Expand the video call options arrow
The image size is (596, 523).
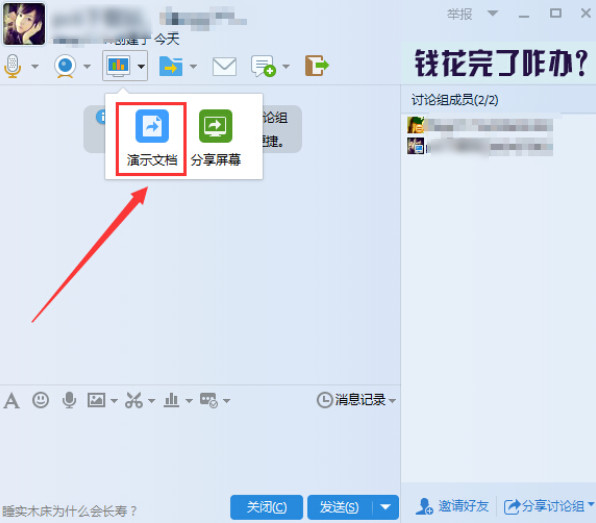[x=87, y=67]
